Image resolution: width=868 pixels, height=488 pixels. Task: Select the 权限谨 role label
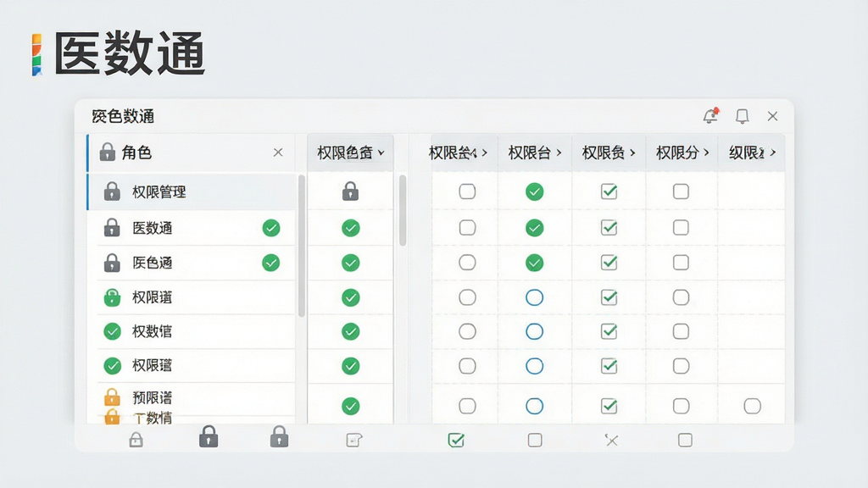point(153,297)
